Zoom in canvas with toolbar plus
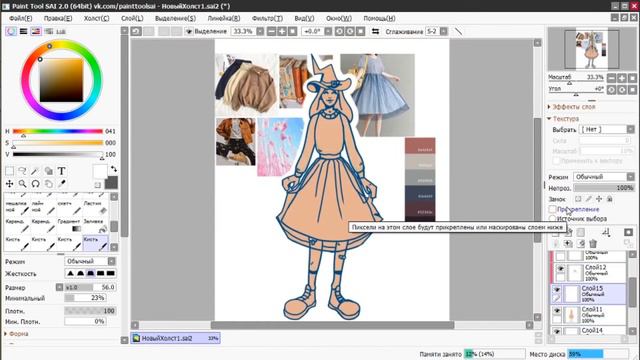 click(282, 31)
